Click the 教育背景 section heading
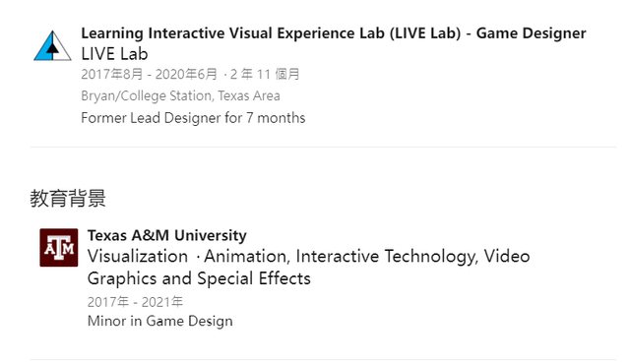Viewport: 630px width, 364px height. click(x=68, y=199)
